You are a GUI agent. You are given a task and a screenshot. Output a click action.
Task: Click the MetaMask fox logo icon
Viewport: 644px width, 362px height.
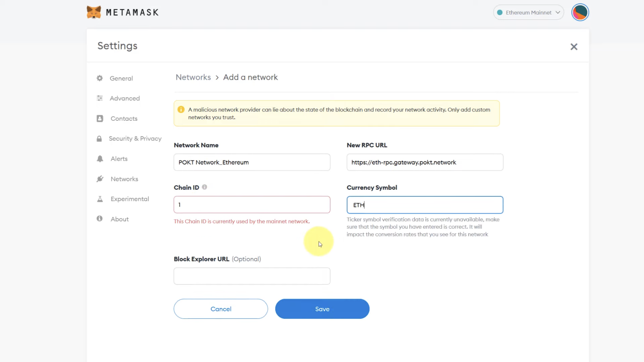click(93, 12)
